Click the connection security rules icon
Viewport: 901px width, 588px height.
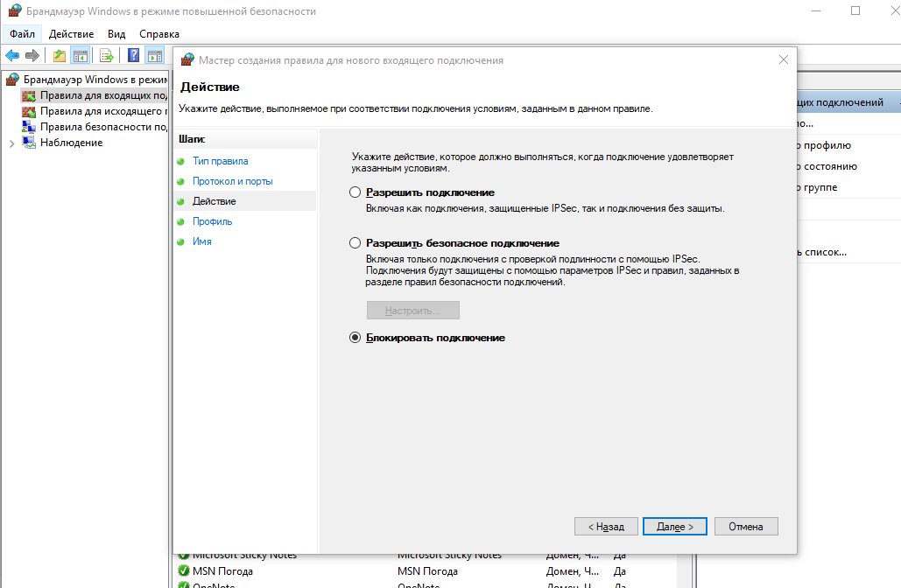point(29,127)
